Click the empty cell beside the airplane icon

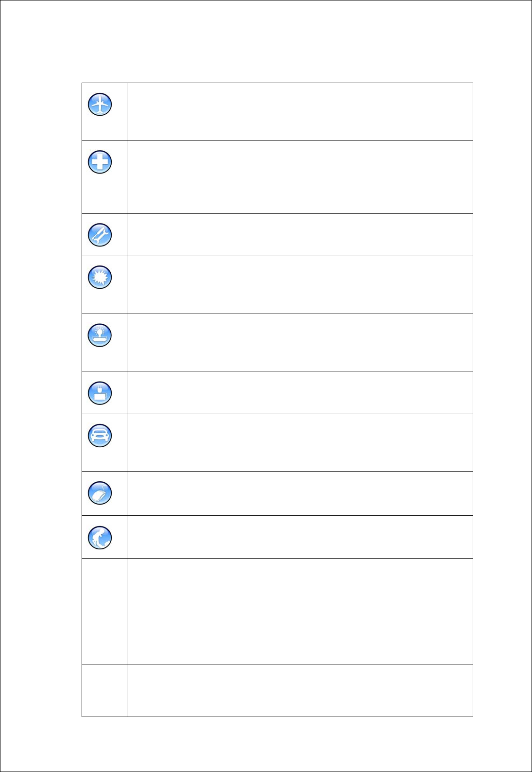click(x=300, y=112)
